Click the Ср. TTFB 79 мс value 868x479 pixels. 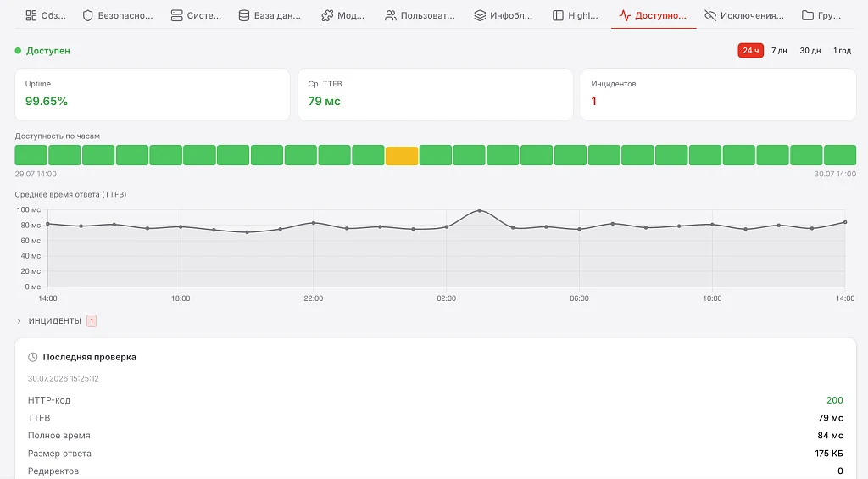[x=324, y=102]
